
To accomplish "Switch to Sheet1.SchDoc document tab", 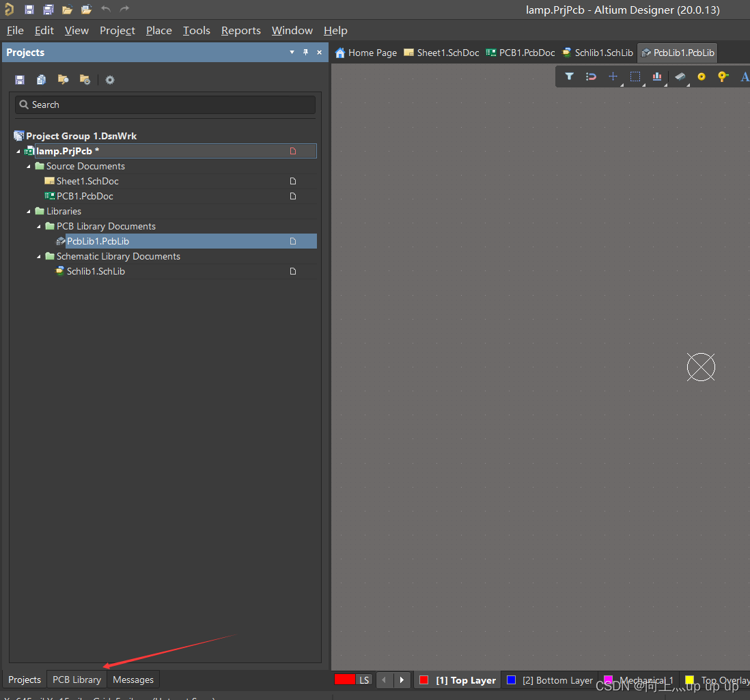I will tap(441, 53).
